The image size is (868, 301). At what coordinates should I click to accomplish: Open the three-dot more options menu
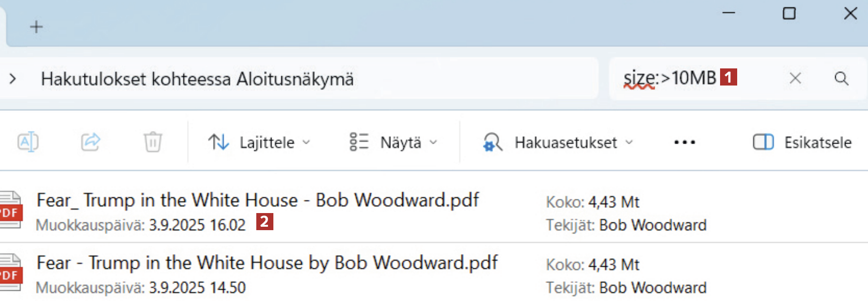click(x=684, y=142)
